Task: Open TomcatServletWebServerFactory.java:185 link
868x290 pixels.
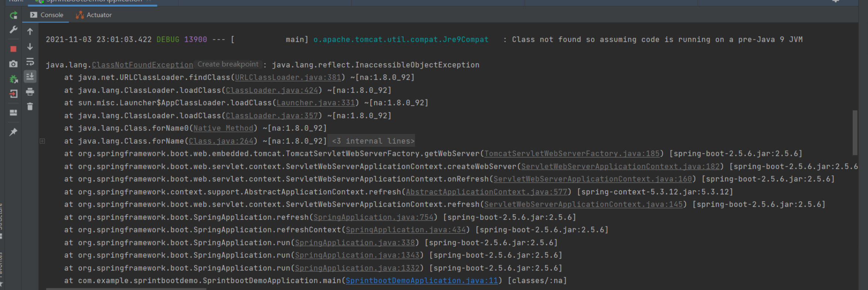Action: pyautogui.click(x=572, y=154)
